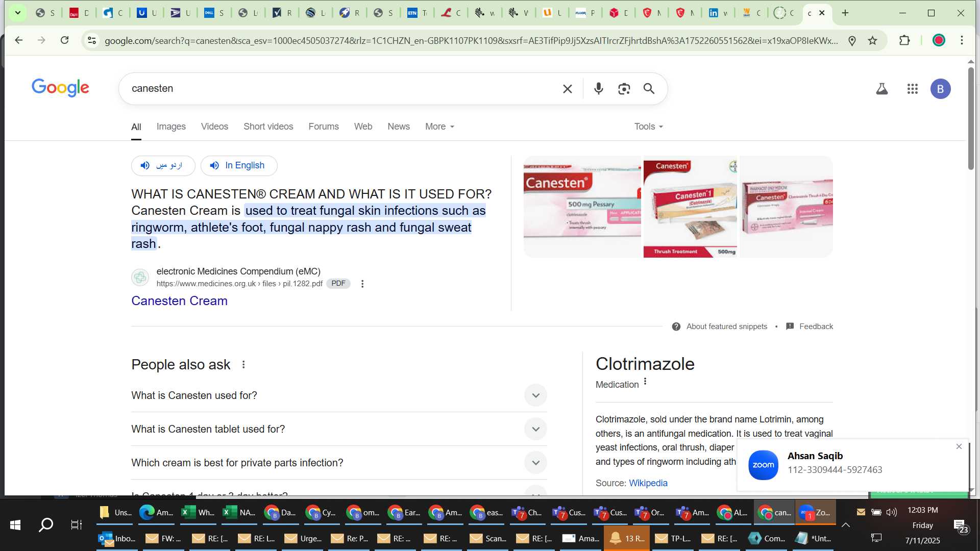Reload the Google search page
The width and height of the screenshot is (980, 551).
click(x=64, y=40)
